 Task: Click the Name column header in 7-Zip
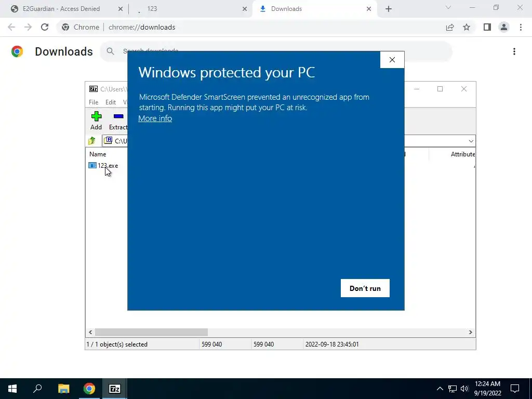[98, 154]
